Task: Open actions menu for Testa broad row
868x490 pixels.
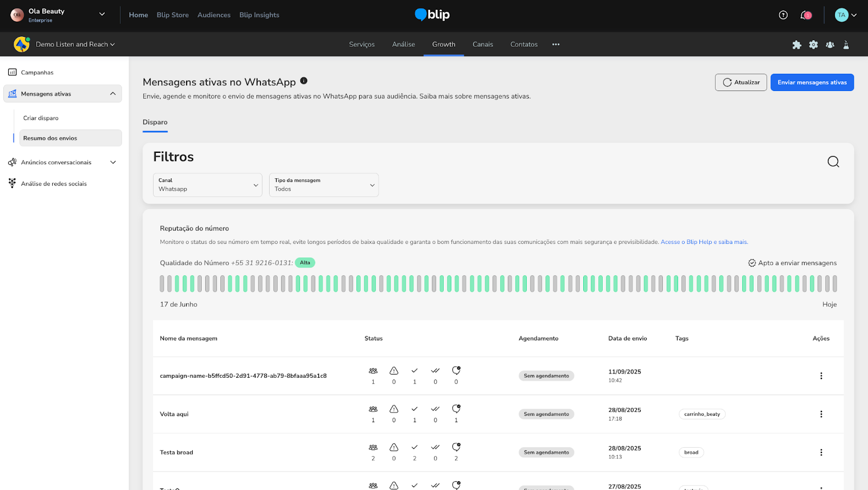Action: pos(821,453)
